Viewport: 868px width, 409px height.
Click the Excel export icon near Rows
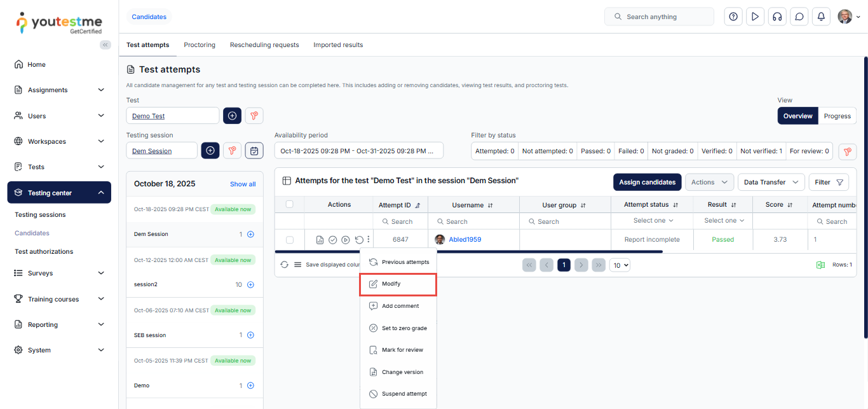[x=820, y=265]
